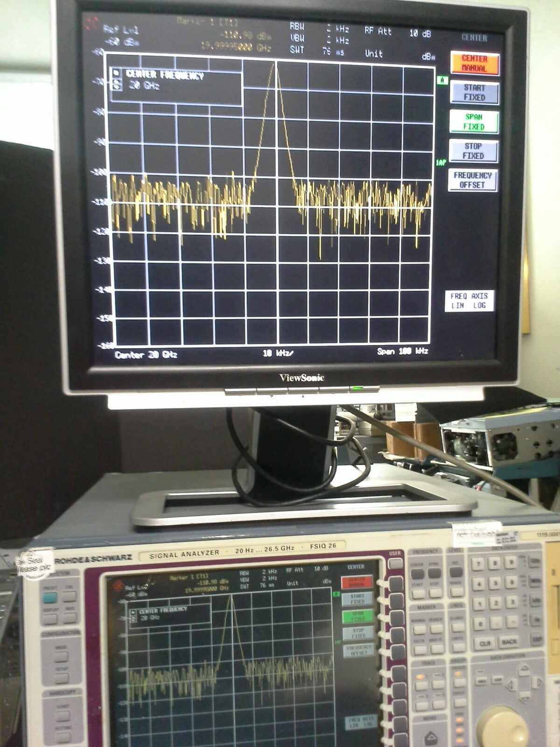Viewport: 560px width, 747px height.
Task: Push the USER key above analyzer softkeys
Action: click(395, 564)
